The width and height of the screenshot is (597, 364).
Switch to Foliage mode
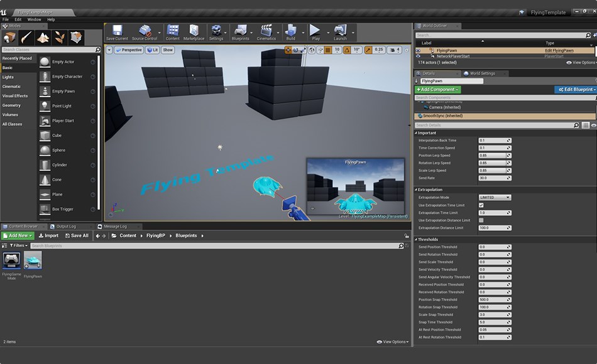(x=59, y=38)
